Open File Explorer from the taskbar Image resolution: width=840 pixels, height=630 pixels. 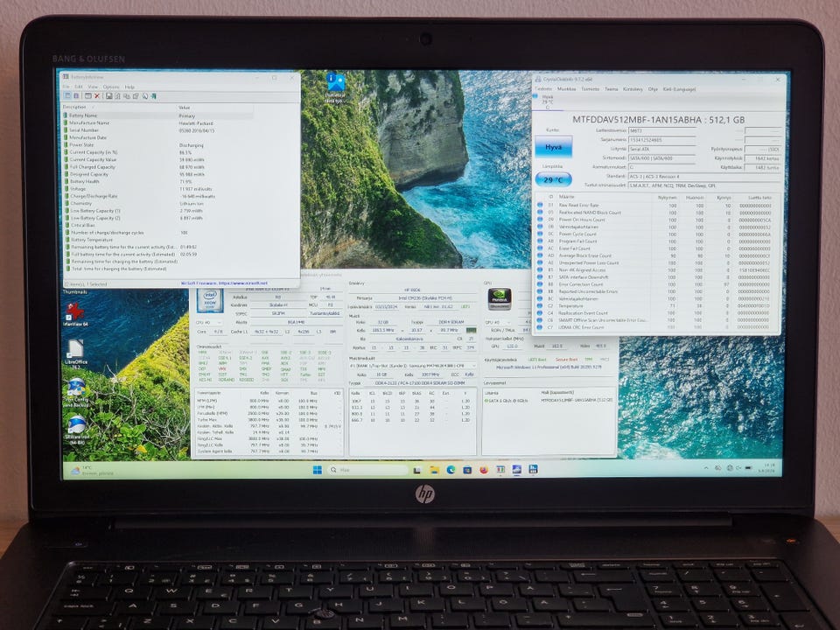[435, 470]
